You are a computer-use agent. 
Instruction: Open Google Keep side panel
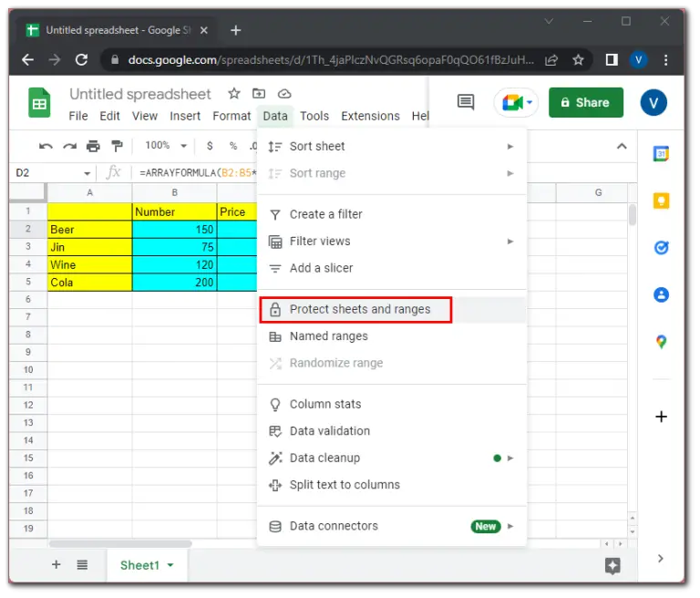661,201
